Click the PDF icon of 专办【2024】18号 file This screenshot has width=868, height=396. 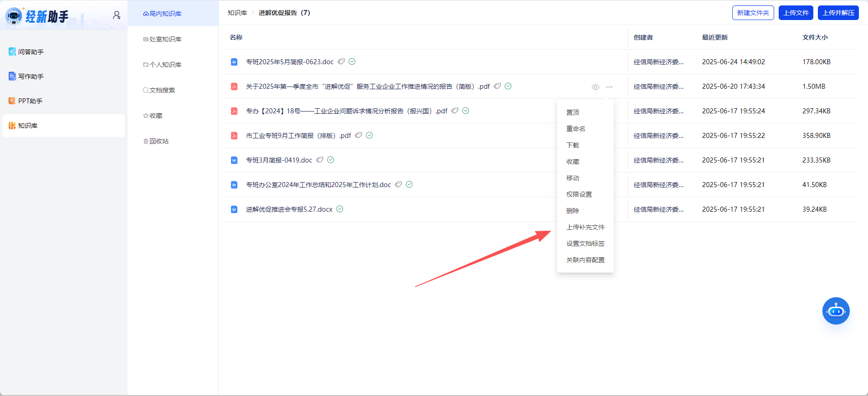click(x=234, y=111)
